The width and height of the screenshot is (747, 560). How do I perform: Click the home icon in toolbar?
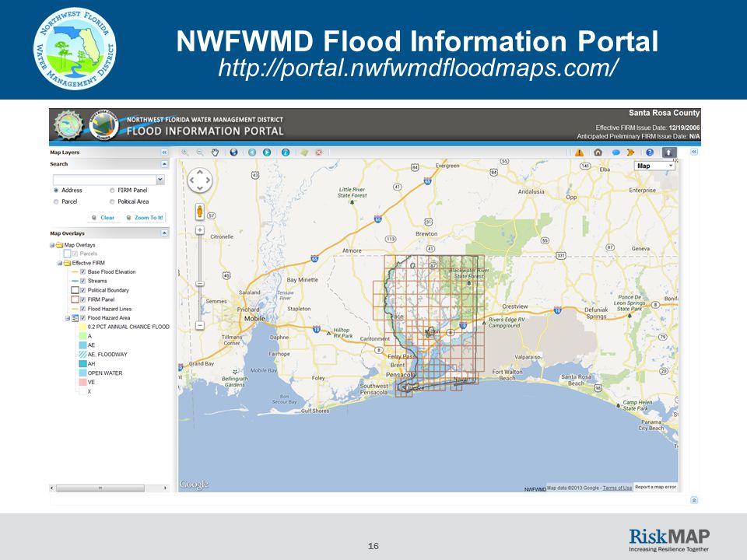(x=598, y=152)
